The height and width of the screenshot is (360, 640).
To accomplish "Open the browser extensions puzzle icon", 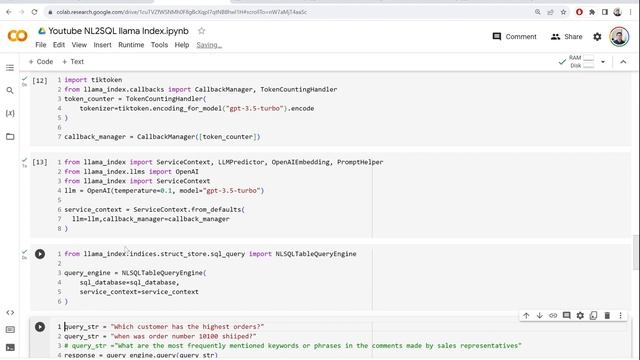I will [x=592, y=12].
